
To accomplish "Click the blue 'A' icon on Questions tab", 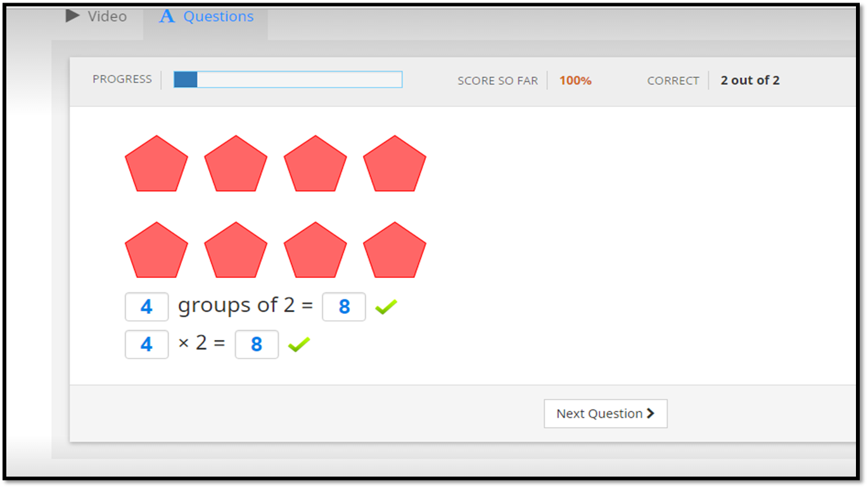I will (166, 16).
